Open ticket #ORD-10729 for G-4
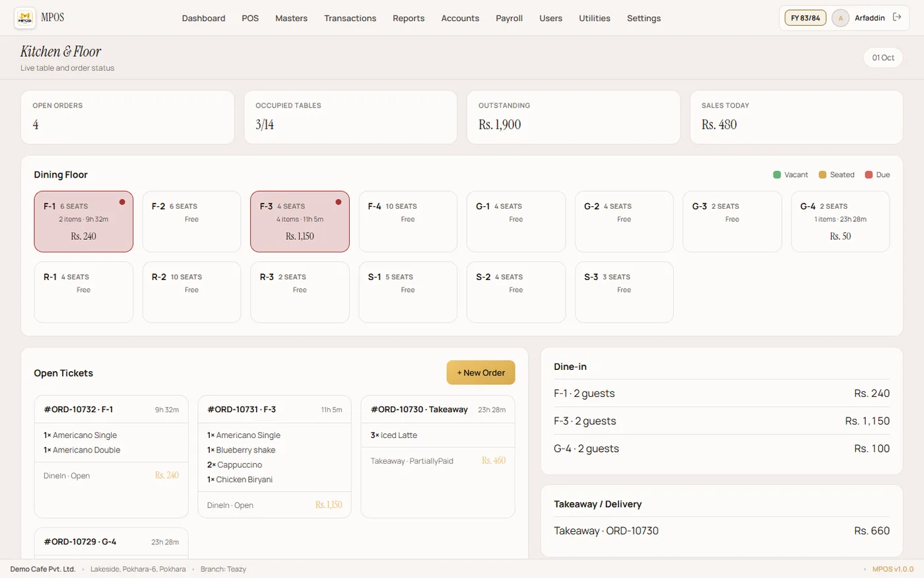The height and width of the screenshot is (578, 924). click(111, 543)
